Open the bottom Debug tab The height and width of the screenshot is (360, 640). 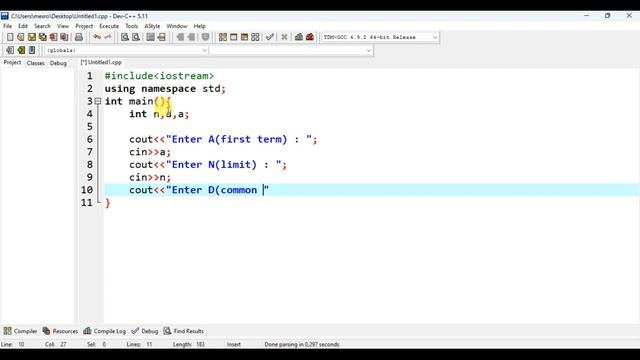[x=145, y=331]
